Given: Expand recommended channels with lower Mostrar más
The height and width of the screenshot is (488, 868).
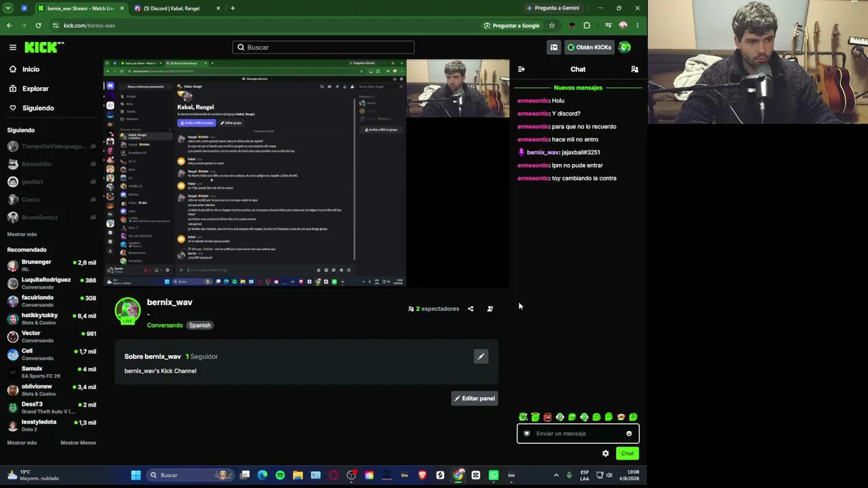Looking at the screenshot, I should click(x=22, y=443).
